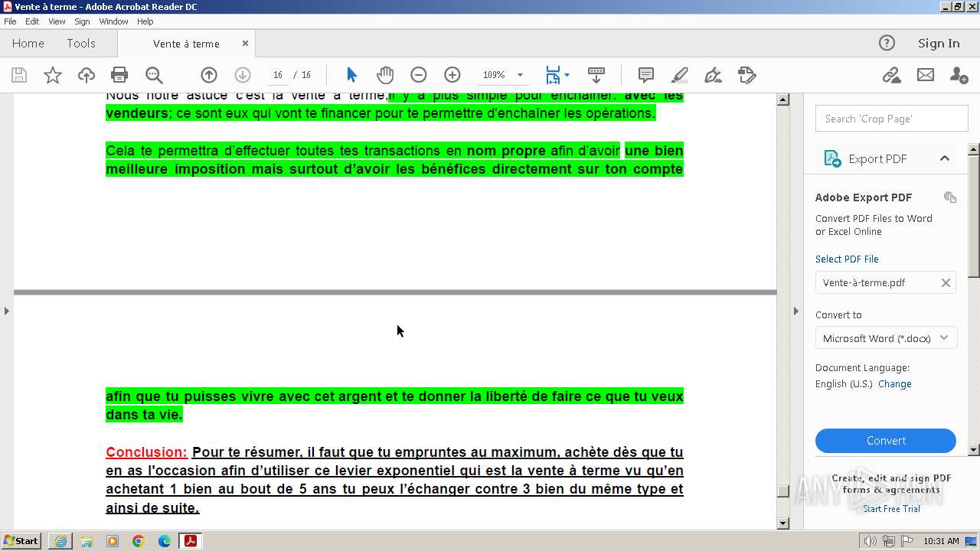Click the add people share icon
The width and height of the screenshot is (980, 551).
[x=959, y=75]
